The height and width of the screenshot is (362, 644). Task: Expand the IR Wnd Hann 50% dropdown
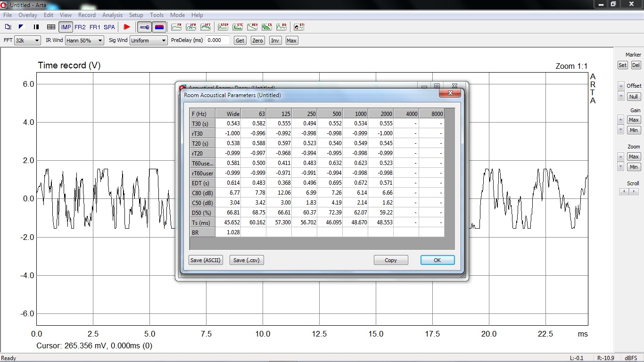pyautogui.click(x=84, y=41)
